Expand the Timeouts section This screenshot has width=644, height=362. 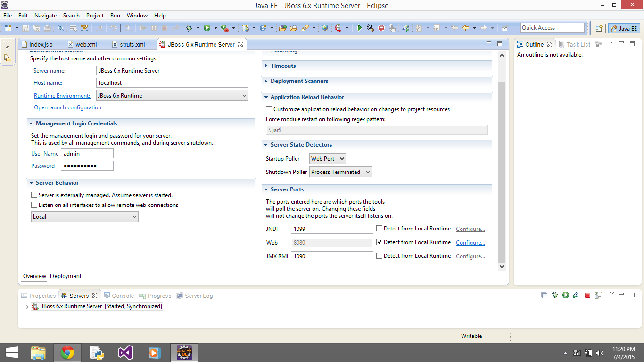click(266, 66)
